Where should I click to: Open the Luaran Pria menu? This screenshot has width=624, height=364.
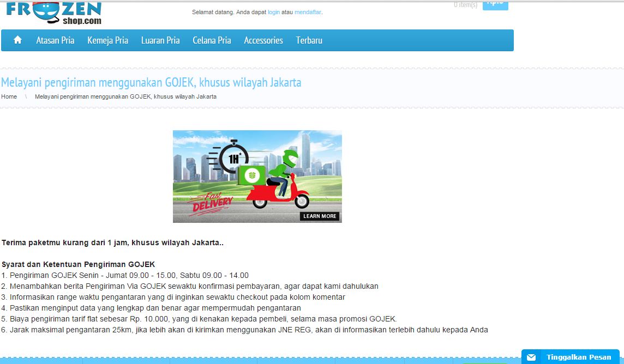coord(160,40)
